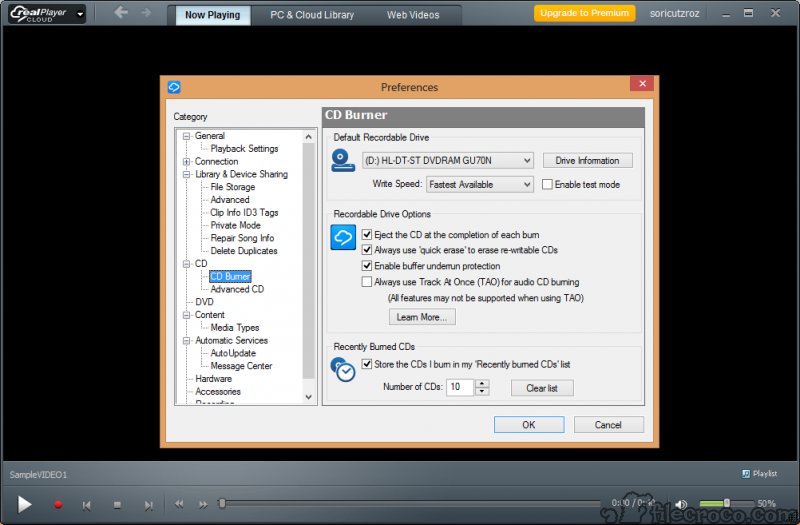The width and height of the screenshot is (800, 525).
Task: Switch to PC & Cloud Library tab
Action: [x=312, y=15]
